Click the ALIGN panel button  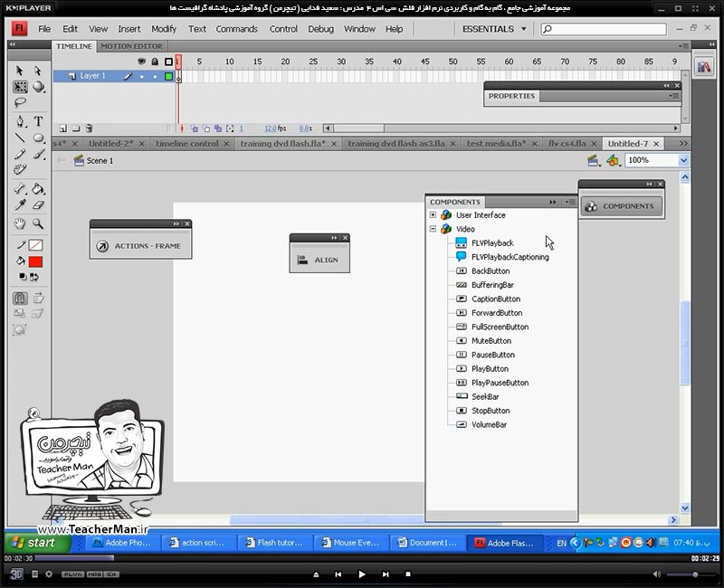point(319,260)
